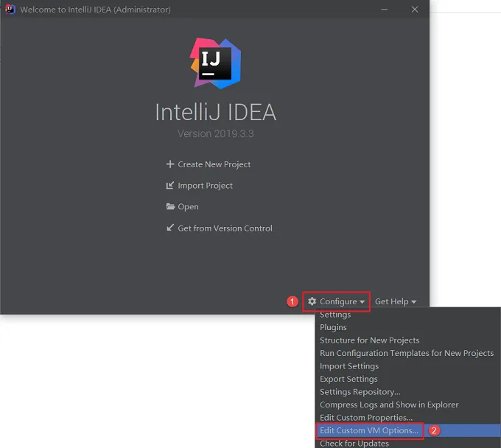The image size is (501, 448).
Task: Expand the Configure dropdown arrow
Action: 362,302
